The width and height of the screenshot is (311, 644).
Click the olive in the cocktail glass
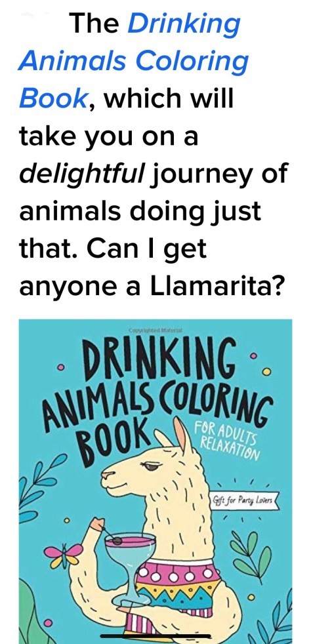[x=117, y=540]
